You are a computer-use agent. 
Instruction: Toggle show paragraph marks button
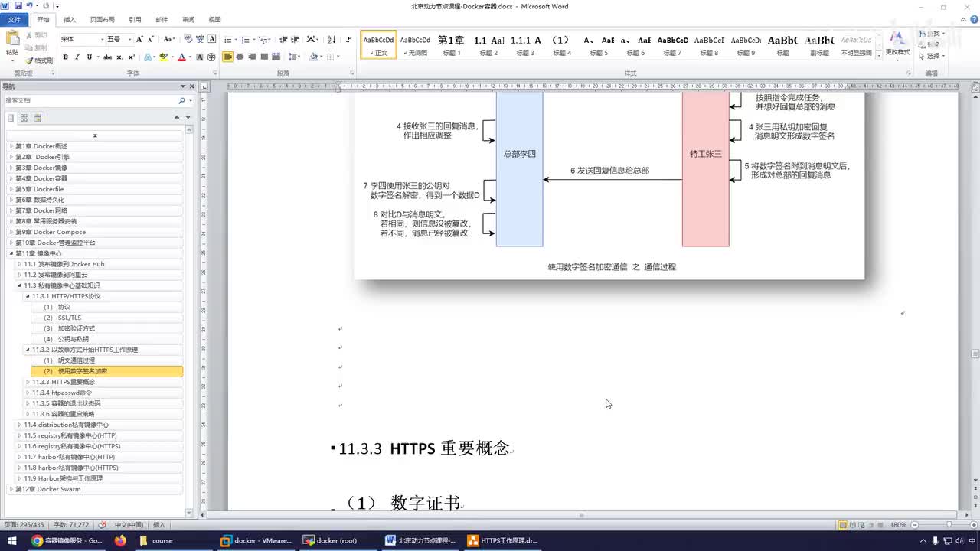pyautogui.click(x=349, y=39)
